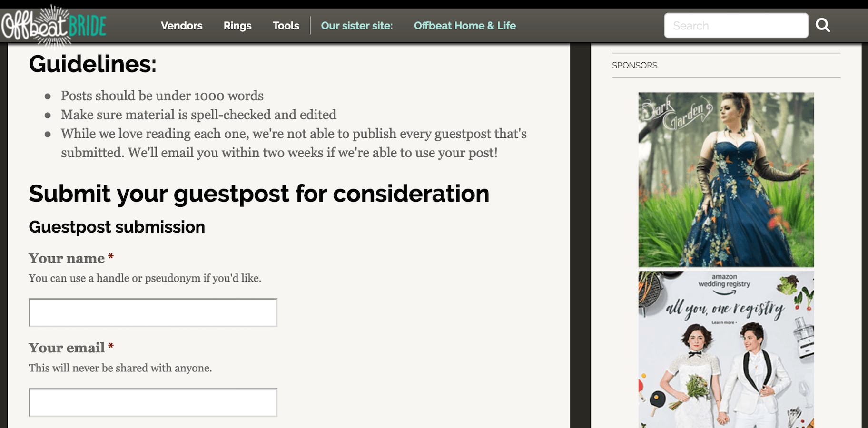Open the Rings menu item

237,26
